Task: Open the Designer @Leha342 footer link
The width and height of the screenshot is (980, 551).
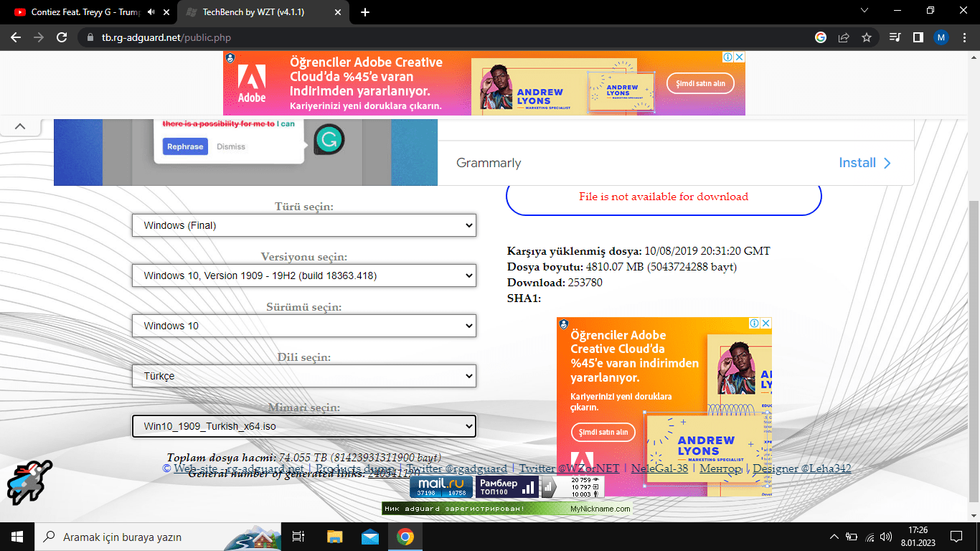Action: 802,468
